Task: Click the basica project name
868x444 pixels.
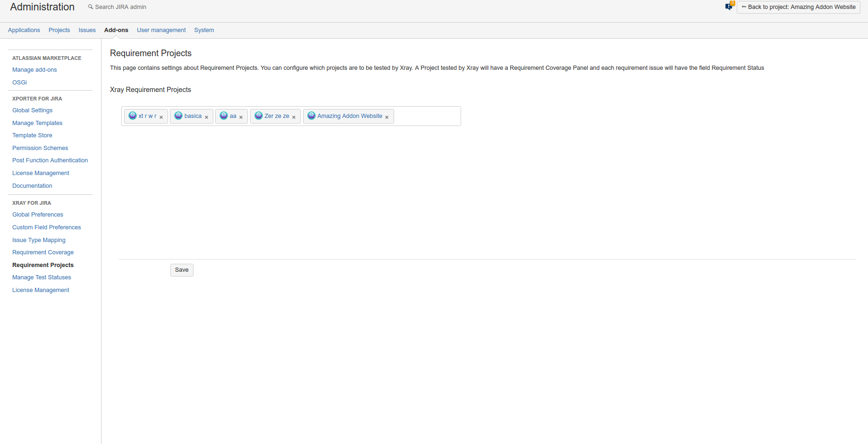Action: (193, 116)
